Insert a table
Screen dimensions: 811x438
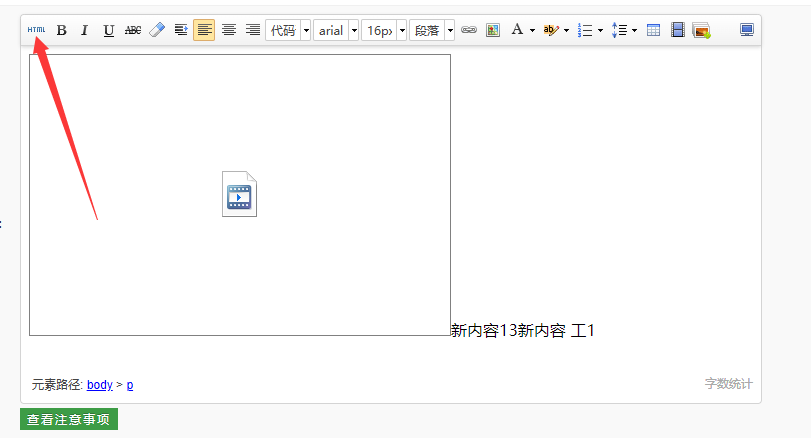[653, 31]
